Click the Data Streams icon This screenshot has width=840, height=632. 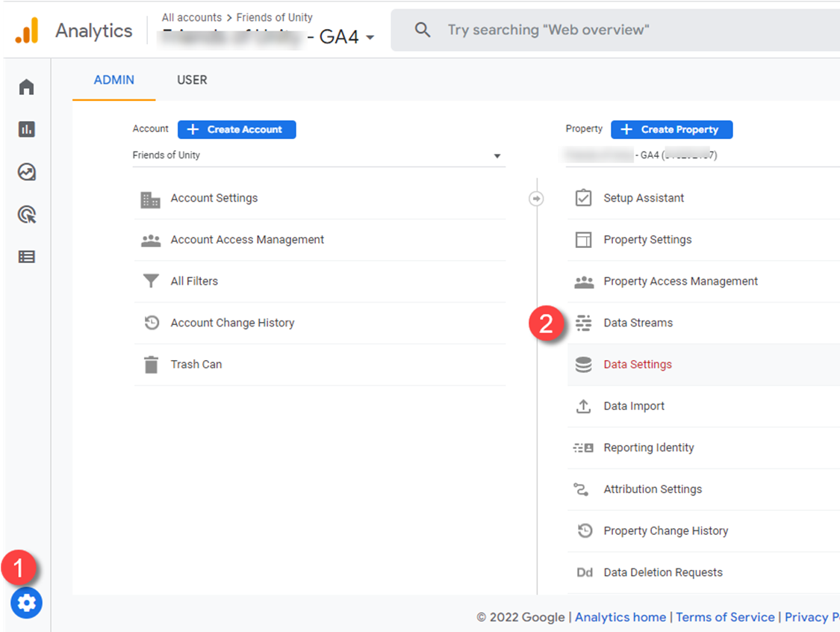[583, 323]
